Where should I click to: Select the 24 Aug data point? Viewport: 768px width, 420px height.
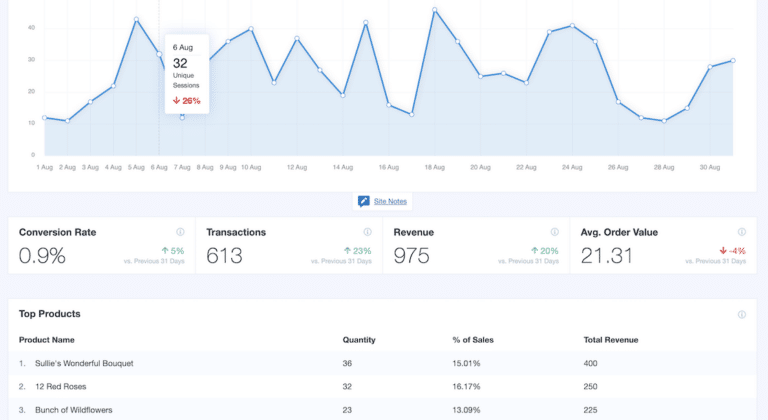point(572,25)
